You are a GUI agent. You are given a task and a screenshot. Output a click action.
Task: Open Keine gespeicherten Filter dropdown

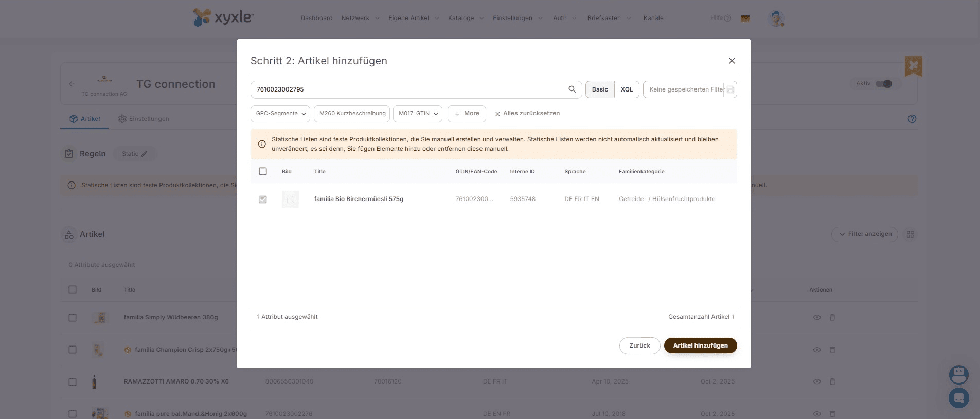point(690,89)
